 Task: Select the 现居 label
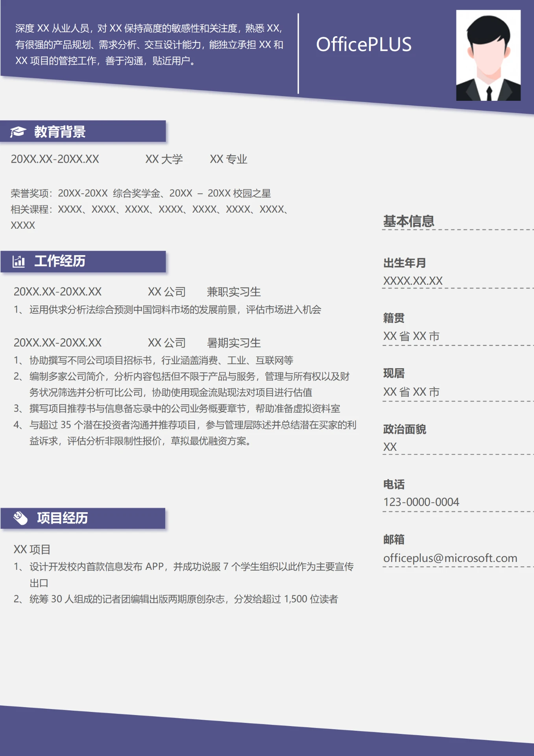pos(394,373)
